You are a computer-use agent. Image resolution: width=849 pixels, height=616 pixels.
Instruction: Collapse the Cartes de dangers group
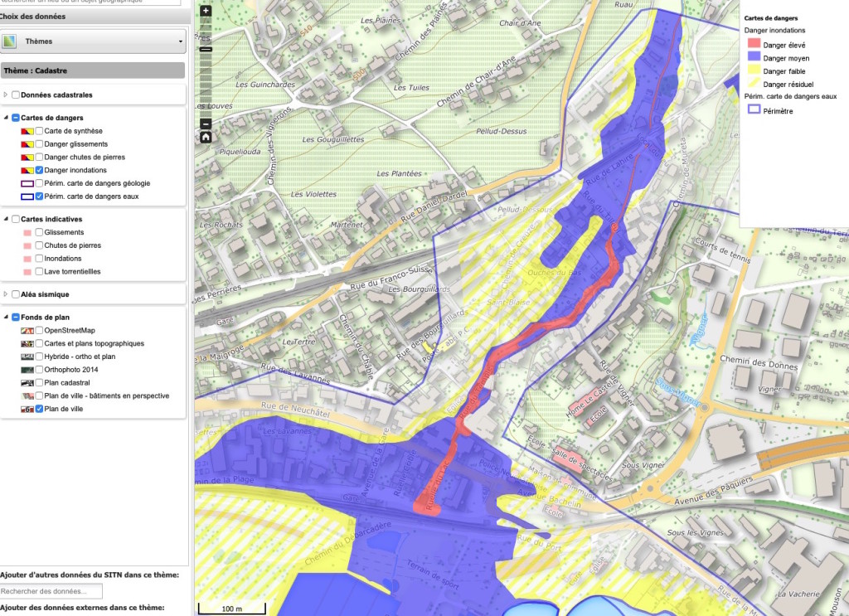6,118
